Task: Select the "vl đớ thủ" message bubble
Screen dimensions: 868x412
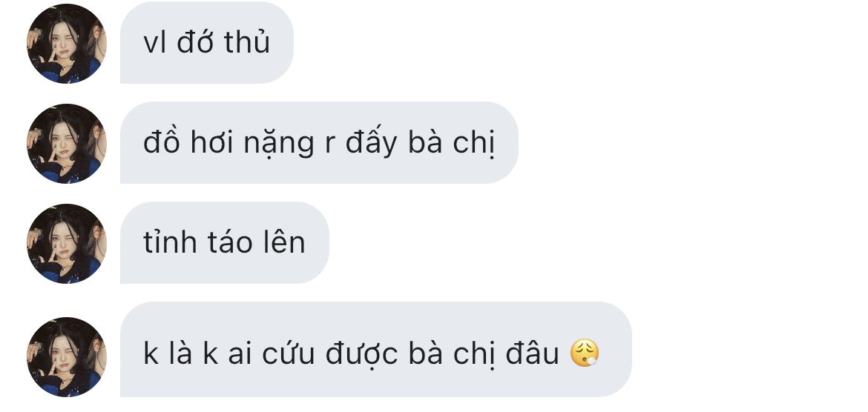Action: [206, 42]
